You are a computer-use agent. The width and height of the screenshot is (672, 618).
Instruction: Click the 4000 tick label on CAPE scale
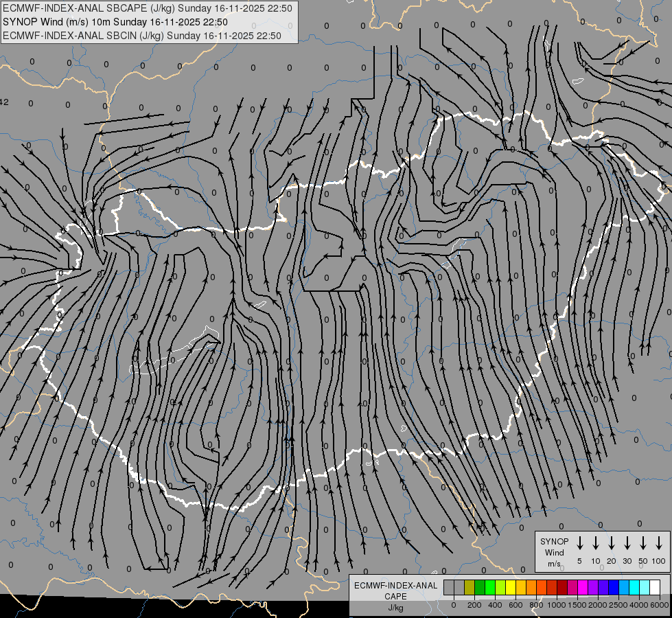pos(638,605)
